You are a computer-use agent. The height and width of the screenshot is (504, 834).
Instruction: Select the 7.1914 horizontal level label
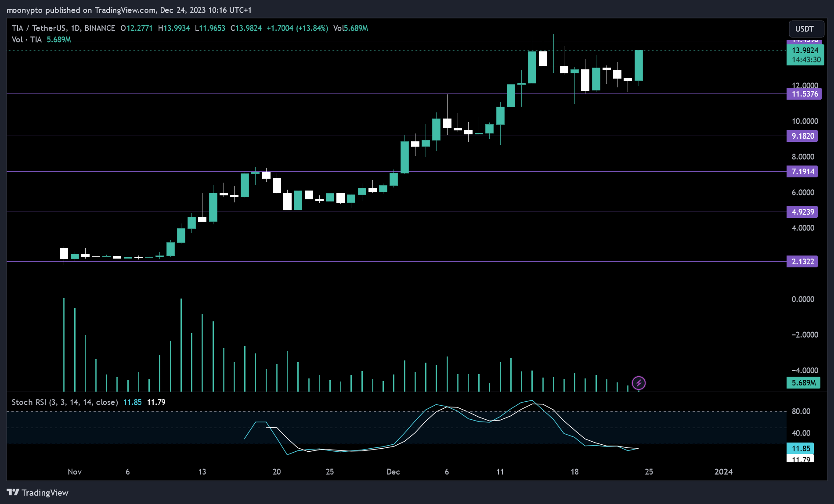pos(802,172)
